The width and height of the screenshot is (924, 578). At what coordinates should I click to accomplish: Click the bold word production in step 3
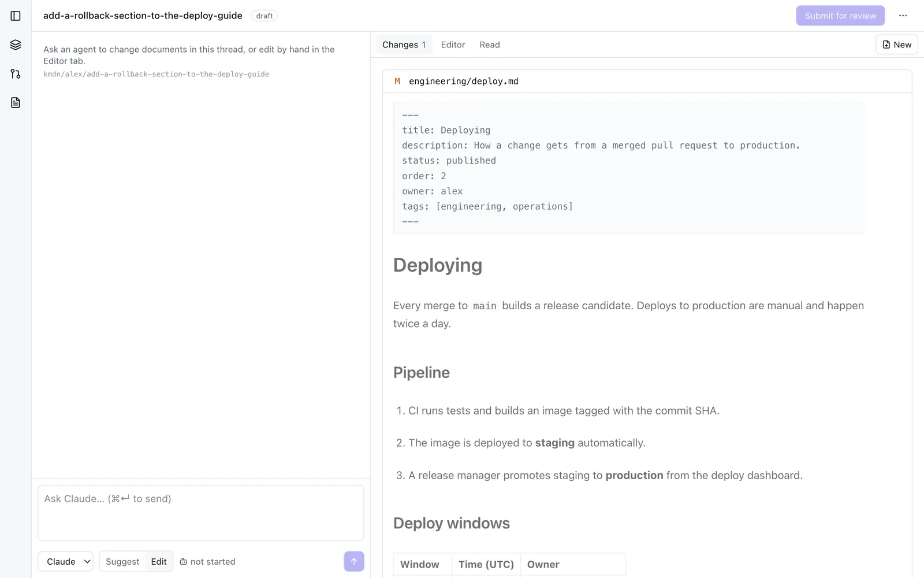click(x=635, y=475)
